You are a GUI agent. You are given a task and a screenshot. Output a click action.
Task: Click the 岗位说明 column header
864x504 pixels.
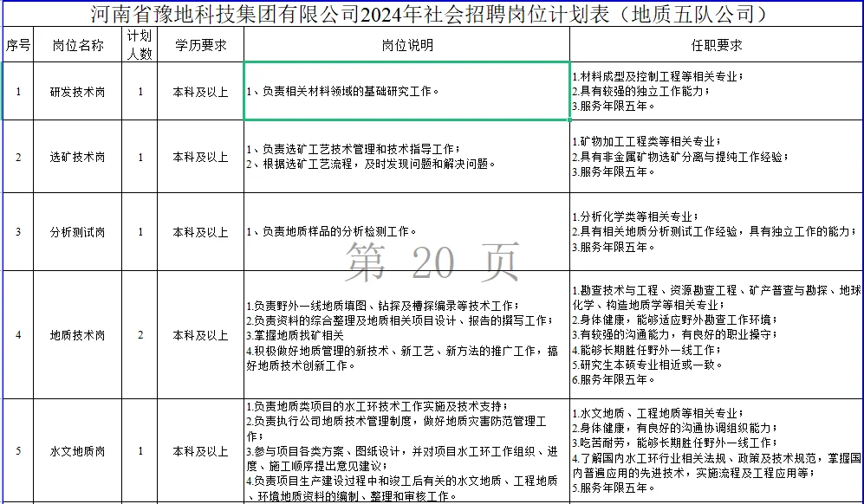click(406, 44)
